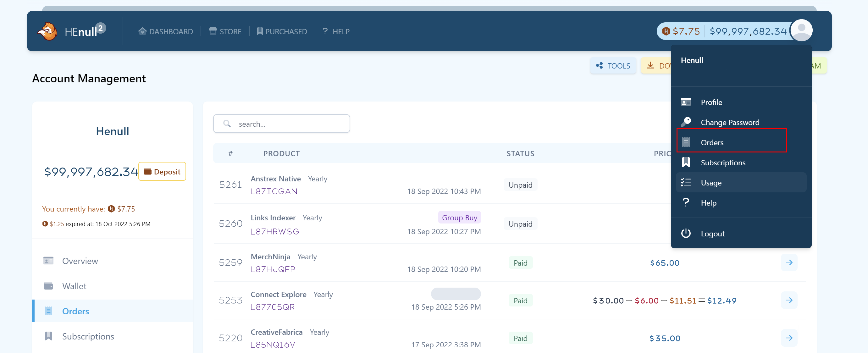Click the $7.75 coin balance
Image resolution: width=868 pixels, height=353 pixels.
click(681, 31)
